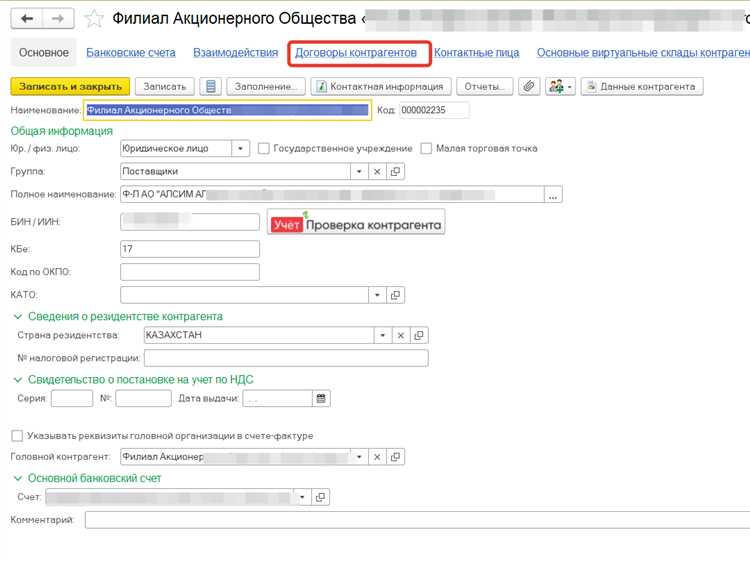The width and height of the screenshot is (750, 561).
Task: Open the people icon dropdown button
Action: (x=560, y=87)
